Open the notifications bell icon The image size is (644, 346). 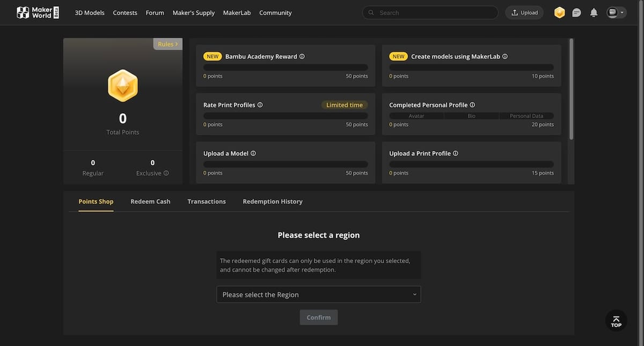[x=594, y=12]
